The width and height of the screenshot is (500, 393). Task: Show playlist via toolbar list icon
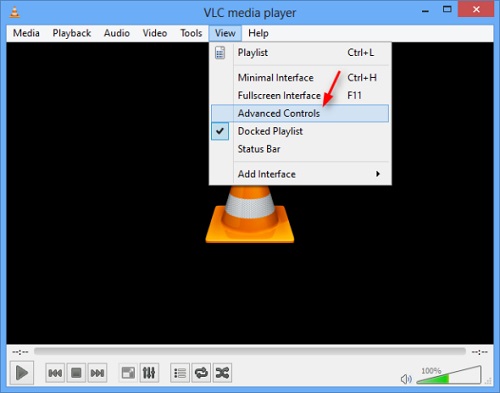coord(180,373)
